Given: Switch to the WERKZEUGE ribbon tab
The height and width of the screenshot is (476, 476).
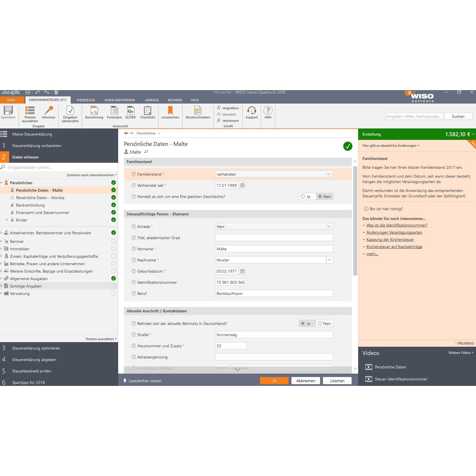Looking at the screenshot, I should point(86,100).
